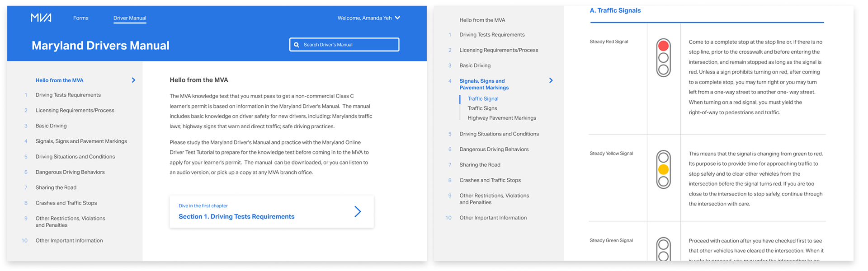Open Other Important Information in left sidebar
Image resolution: width=868 pixels, height=271 pixels.
(69, 241)
